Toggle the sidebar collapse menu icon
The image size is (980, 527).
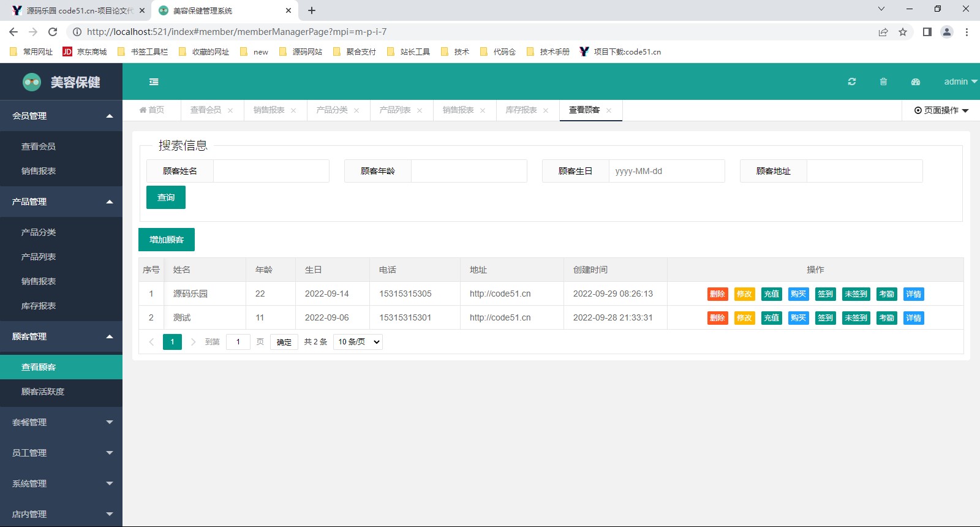coord(154,82)
